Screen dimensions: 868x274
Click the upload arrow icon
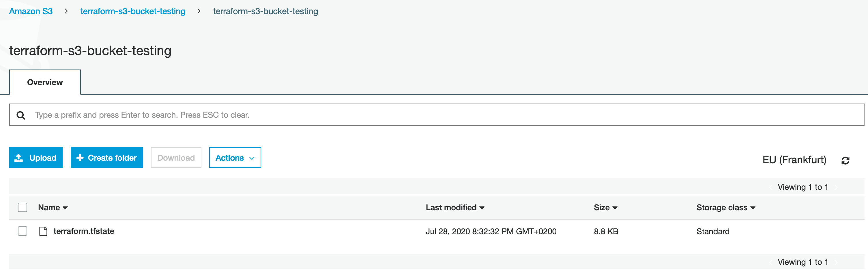pyautogui.click(x=19, y=157)
